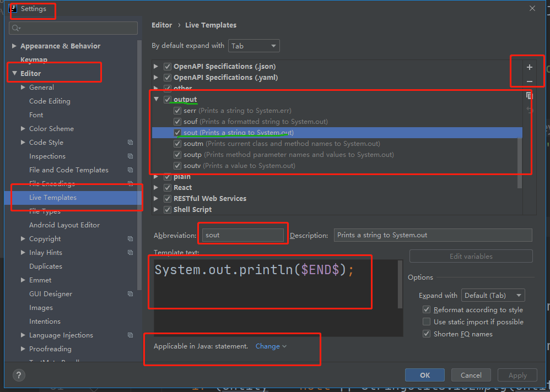This screenshot has height=392, width=550.
Task: Expand the Shell Script template group
Action: tap(156, 209)
